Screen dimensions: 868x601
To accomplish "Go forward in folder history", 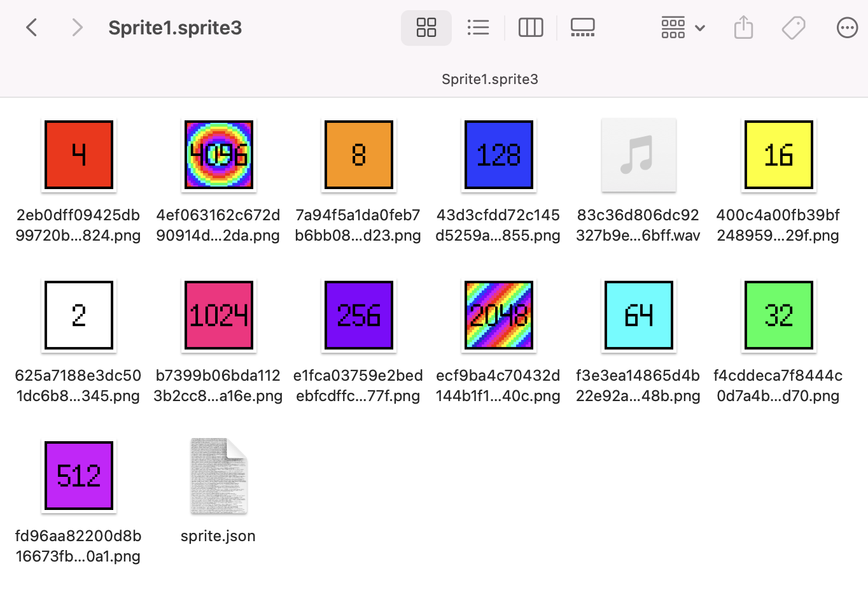I will pyautogui.click(x=77, y=27).
